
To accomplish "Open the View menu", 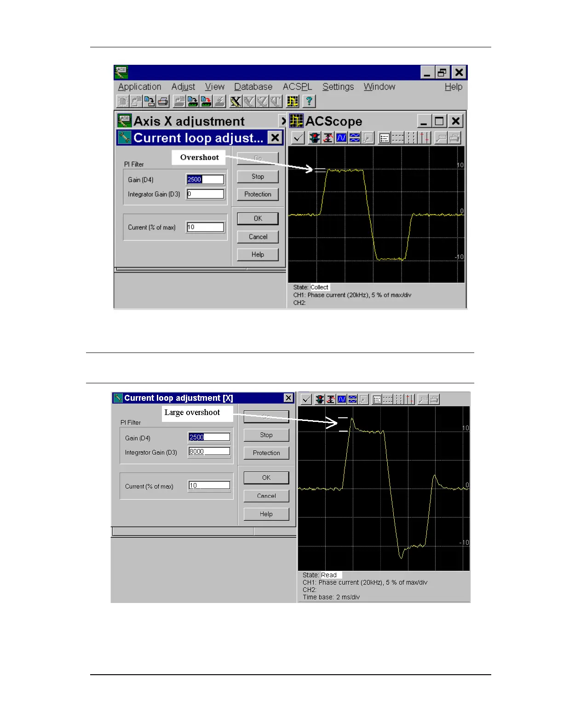I will [x=214, y=87].
